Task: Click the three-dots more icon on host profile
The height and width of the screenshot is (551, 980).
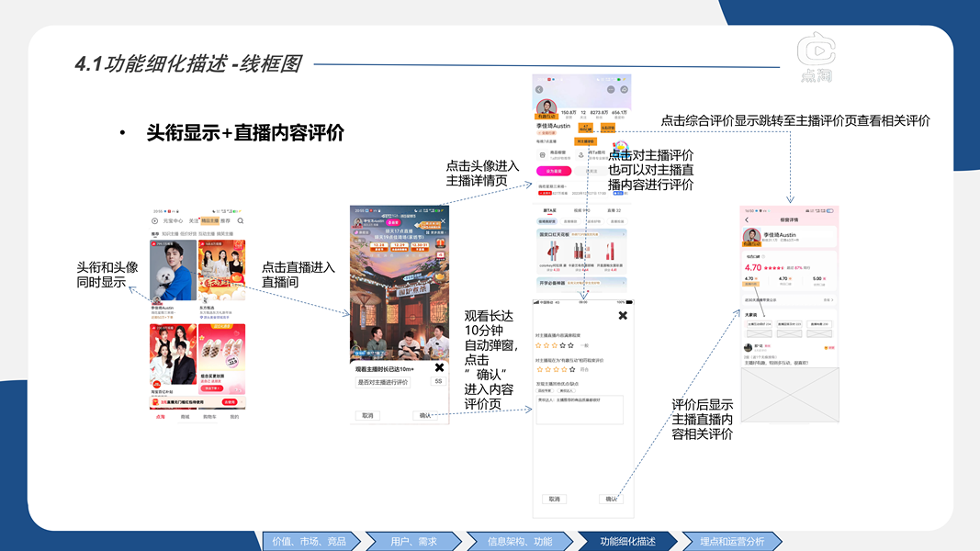Action: pyautogui.click(x=611, y=90)
